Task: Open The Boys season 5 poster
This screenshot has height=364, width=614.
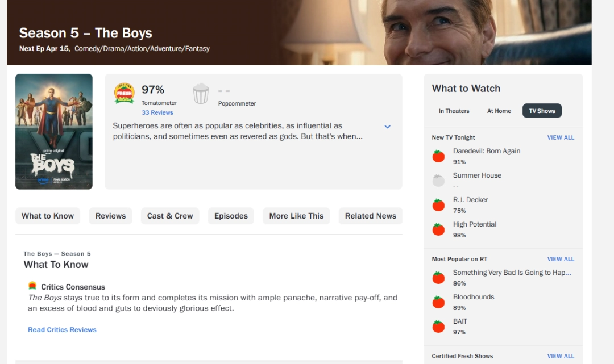Action: (54, 131)
